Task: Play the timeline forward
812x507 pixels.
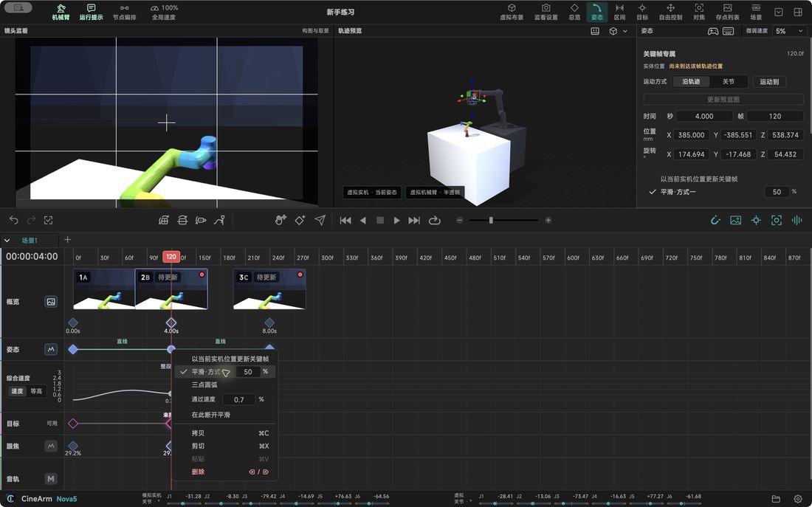Action: pyautogui.click(x=396, y=220)
